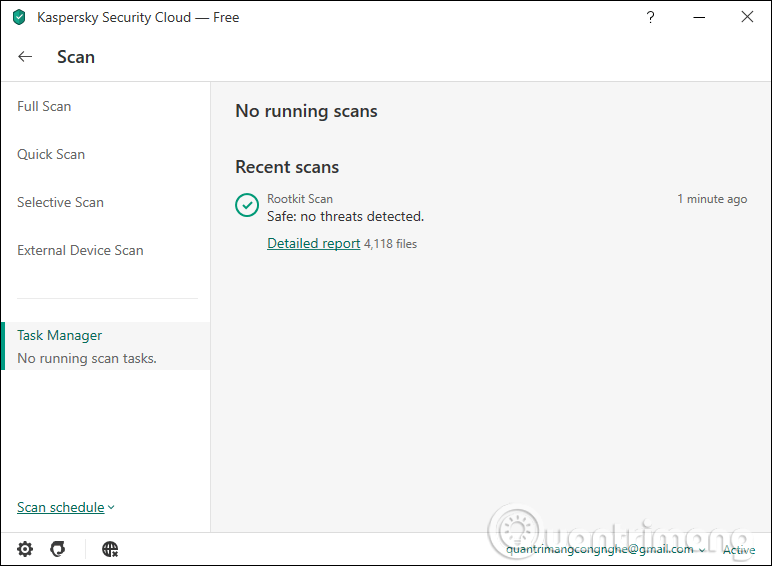The image size is (772, 566).
Task: Select Quick Scan in sidebar
Action: [51, 155]
